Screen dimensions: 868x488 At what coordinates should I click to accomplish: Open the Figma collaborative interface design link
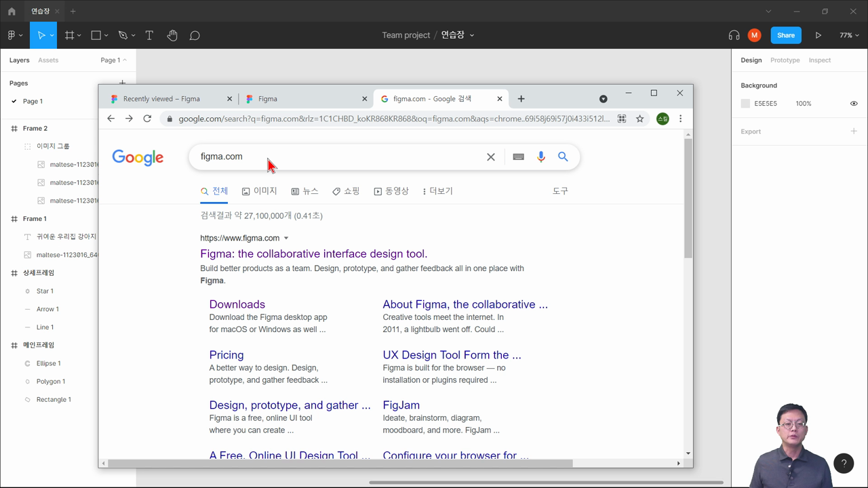pos(313,254)
